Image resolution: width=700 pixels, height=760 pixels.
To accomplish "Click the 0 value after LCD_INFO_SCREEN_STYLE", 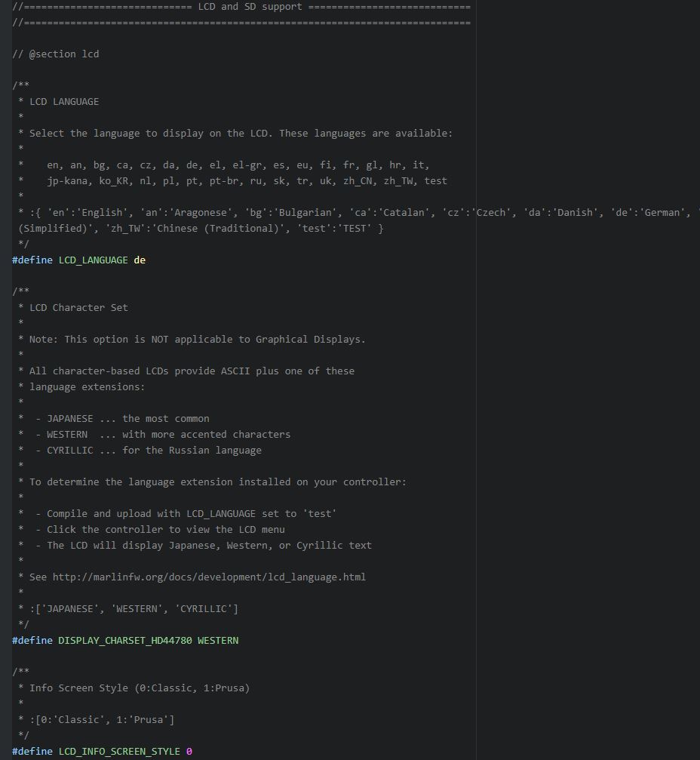I will click(x=189, y=752).
